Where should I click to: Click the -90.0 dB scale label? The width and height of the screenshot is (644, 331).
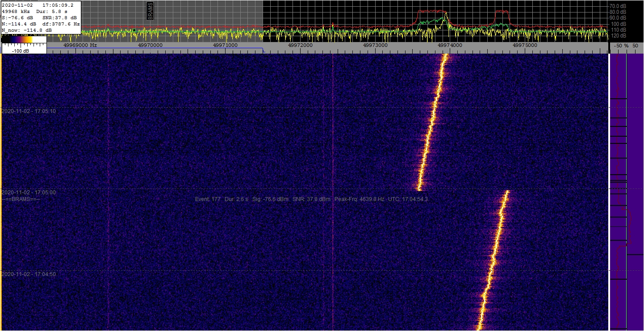[x=618, y=18]
